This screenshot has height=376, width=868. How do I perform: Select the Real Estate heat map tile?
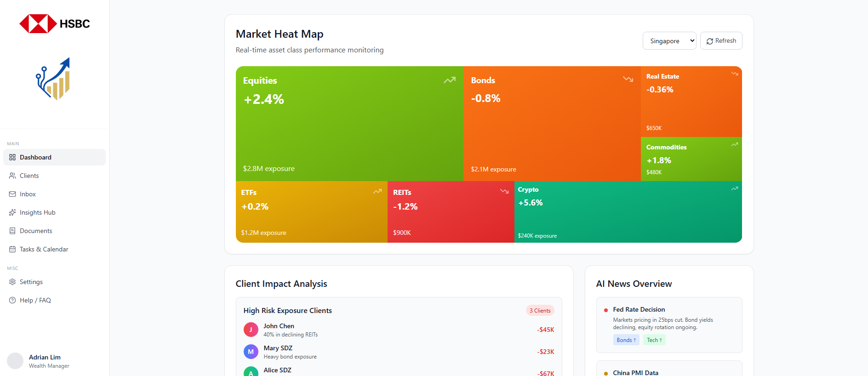(x=691, y=102)
